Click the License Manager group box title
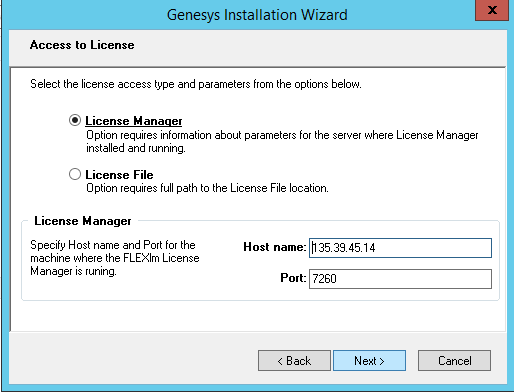 click(x=83, y=221)
